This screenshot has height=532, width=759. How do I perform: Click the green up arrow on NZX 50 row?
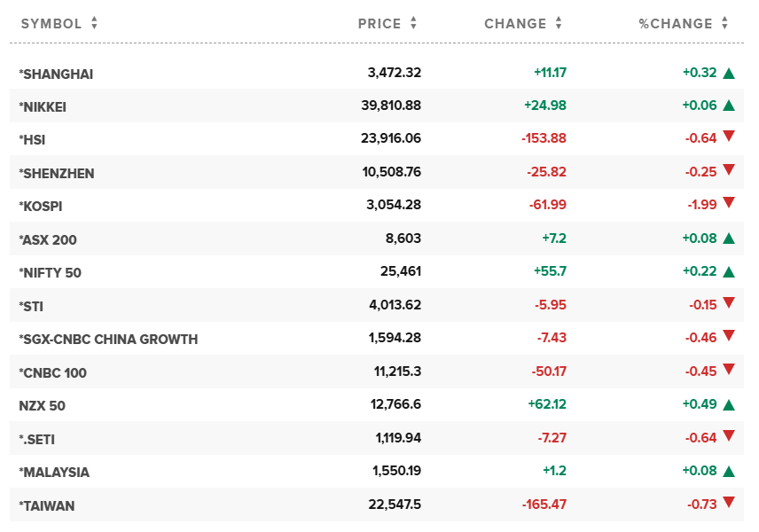pos(729,405)
